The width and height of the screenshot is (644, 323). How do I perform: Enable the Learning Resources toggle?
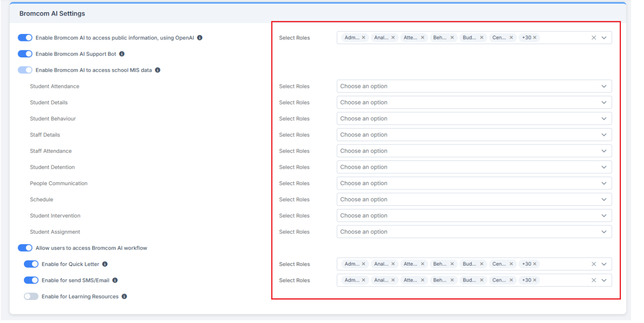coord(31,297)
